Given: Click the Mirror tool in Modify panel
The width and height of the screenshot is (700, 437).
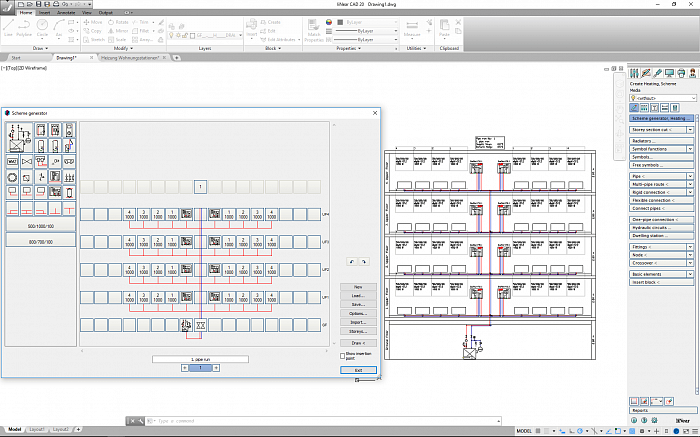Looking at the screenshot, I should 118,31.
